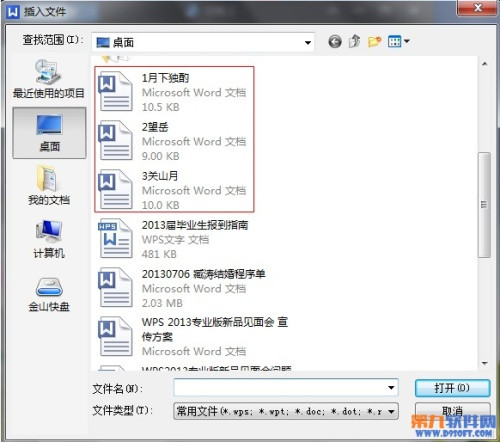Click the file list scrollbar thumb
500x442 pixels.
point(484,205)
